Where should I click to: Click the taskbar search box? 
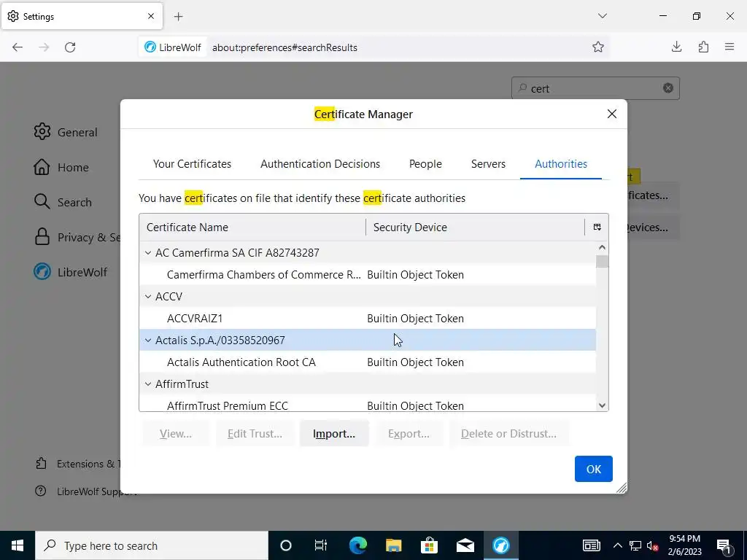[152, 545]
